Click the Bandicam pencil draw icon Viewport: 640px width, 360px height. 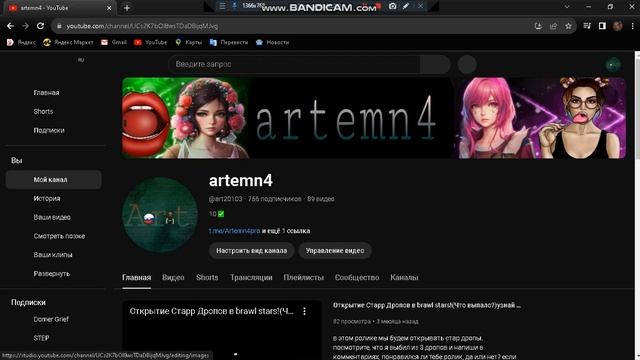[x=406, y=6]
